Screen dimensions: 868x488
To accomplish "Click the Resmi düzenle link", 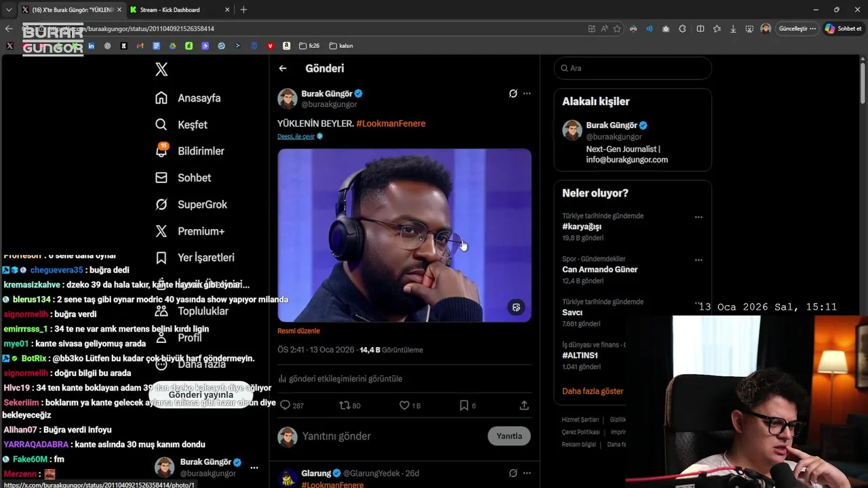I will click(298, 331).
